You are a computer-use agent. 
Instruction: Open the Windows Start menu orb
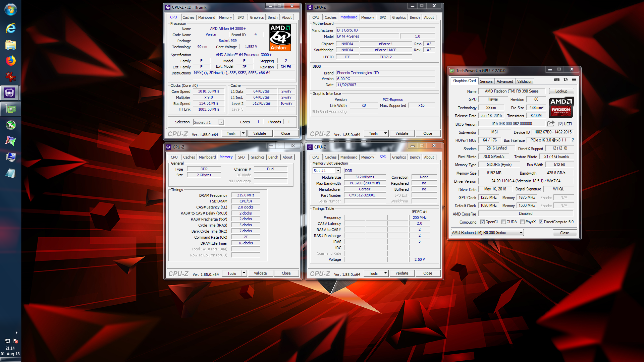[10, 10]
